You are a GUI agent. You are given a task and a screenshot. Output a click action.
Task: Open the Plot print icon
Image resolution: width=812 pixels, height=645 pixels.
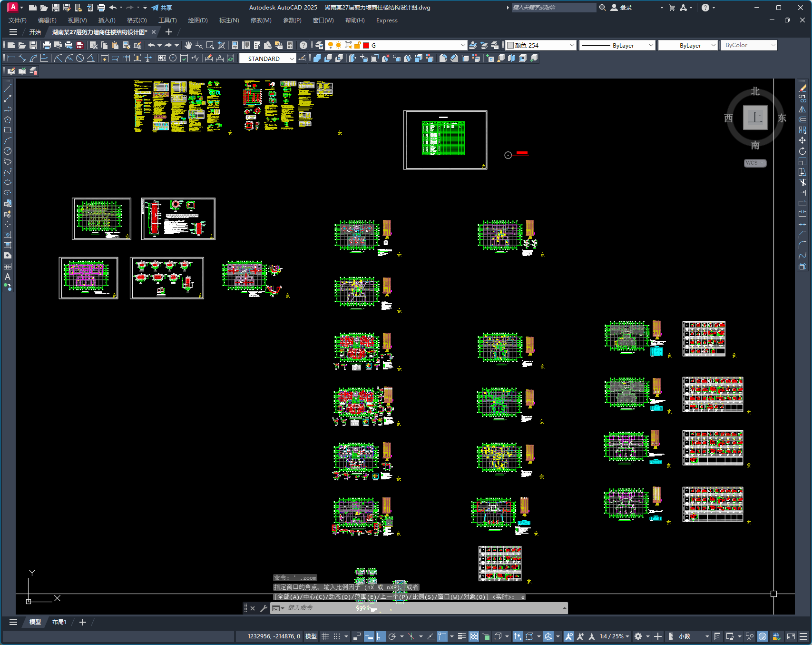pos(47,45)
